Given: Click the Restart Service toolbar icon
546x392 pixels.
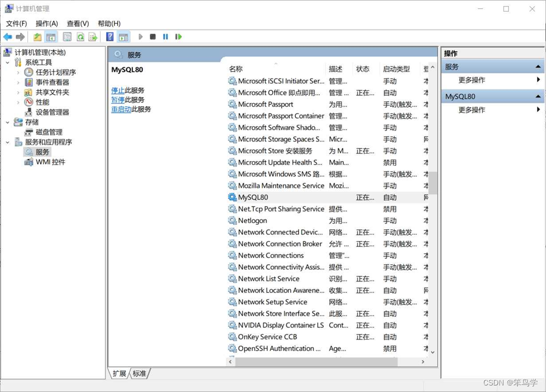Looking at the screenshot, I should (178, 37).
